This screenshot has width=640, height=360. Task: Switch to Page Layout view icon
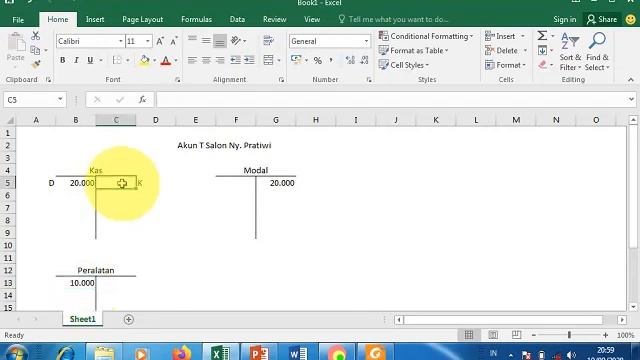coord(493,335)
